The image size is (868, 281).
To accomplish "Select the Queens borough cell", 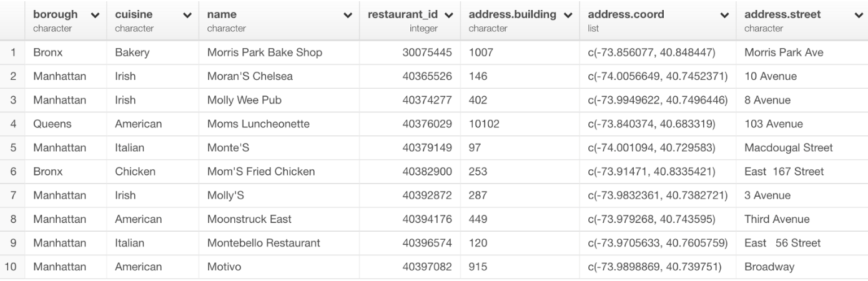I will [52, 124].
